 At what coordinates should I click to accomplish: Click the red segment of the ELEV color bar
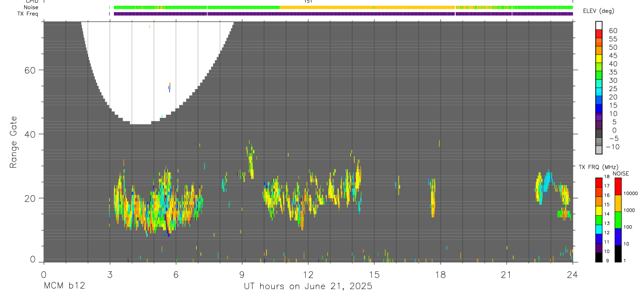[x=599, y=33]
